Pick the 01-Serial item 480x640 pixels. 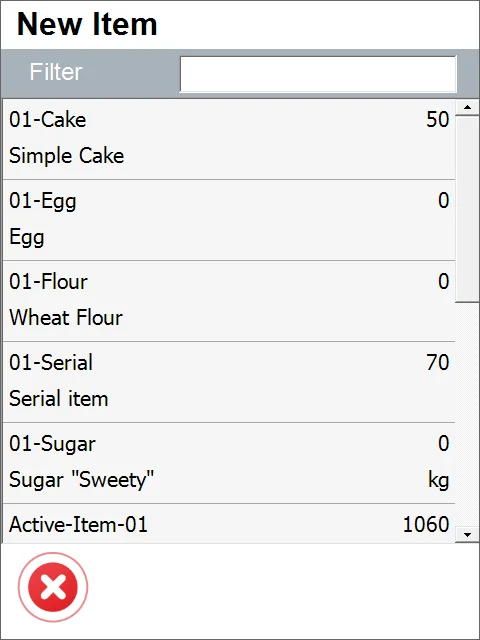pos(229,382)
